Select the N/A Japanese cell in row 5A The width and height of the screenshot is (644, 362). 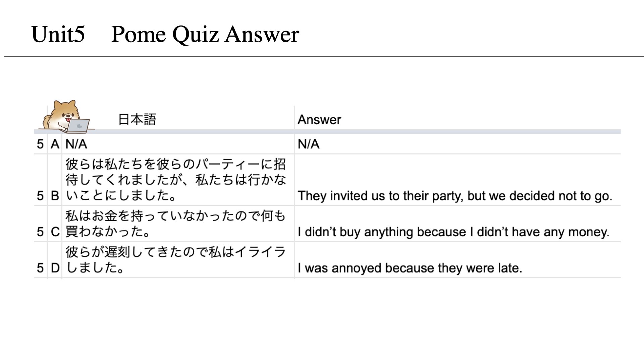(x=76, y=144)
